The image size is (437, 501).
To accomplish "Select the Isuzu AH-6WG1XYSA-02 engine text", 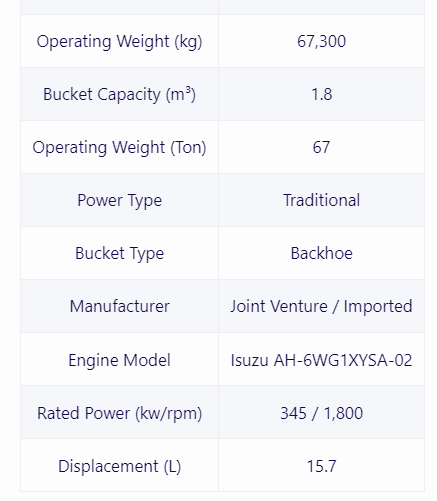I will tap(321, 360).
